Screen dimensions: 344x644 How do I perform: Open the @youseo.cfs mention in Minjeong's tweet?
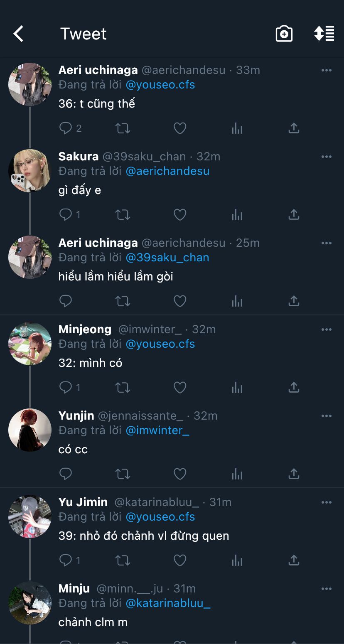[x=160, y=344]
